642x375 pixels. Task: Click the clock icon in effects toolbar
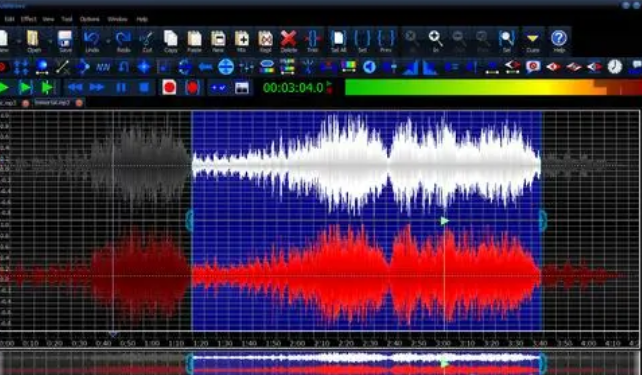pos(615,66)
